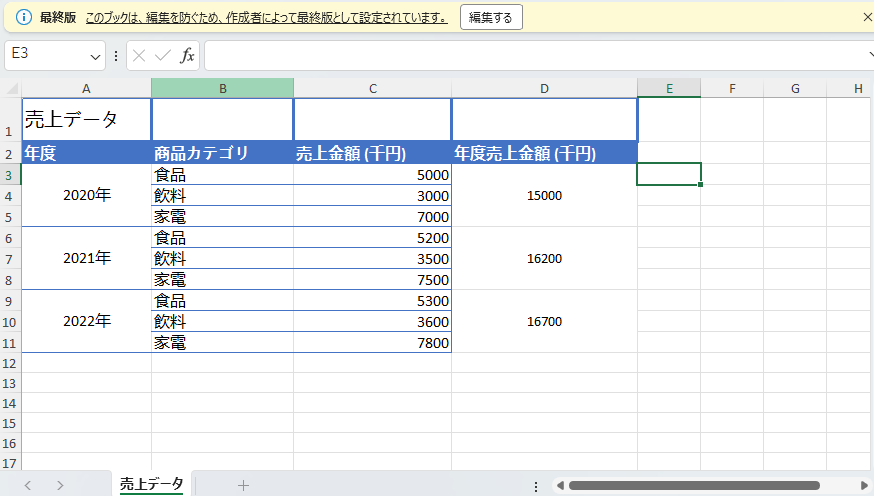The image size is (874, 496).
Task: Select column F header
Action: click(x=732, y=88)
